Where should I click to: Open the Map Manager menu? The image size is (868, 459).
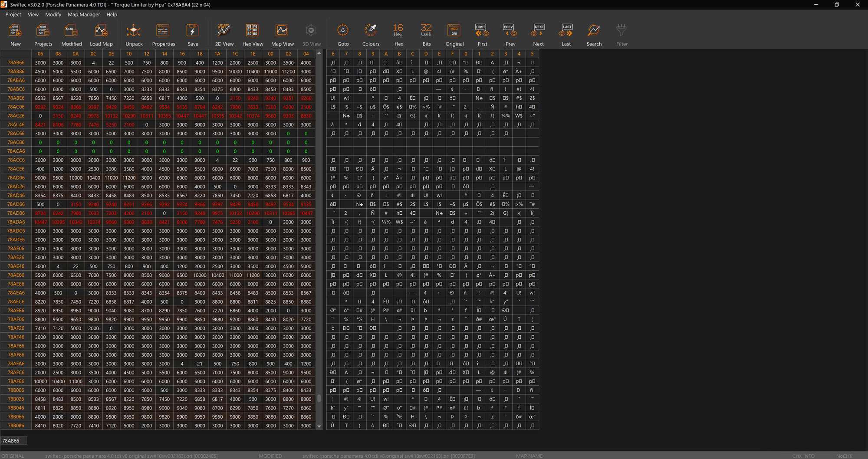pyautogui.click(x=84, y=14)
